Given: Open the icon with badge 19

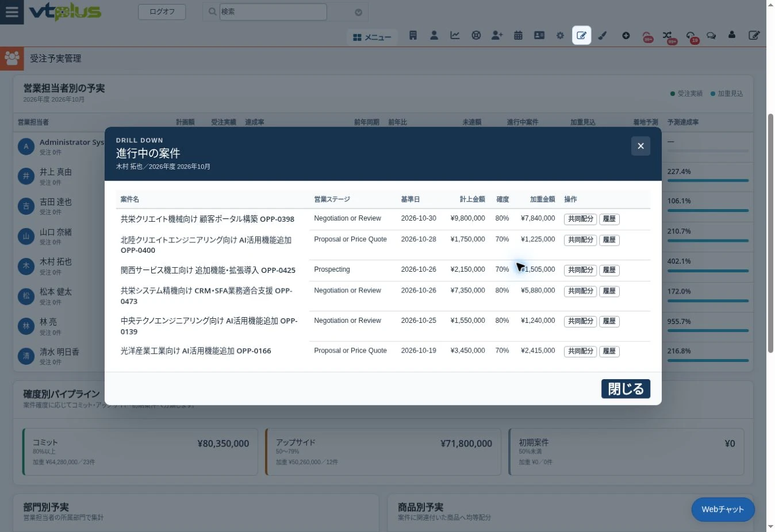Looking at the screenshot, I should click(692, 36).
